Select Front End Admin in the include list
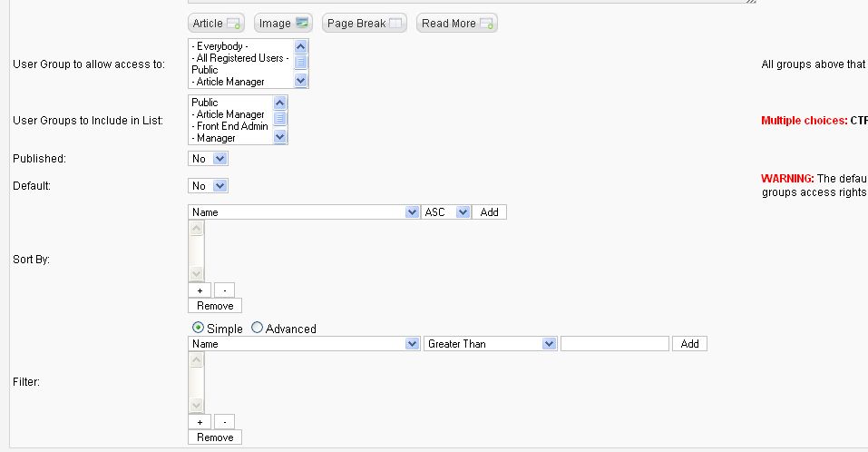The image size is (868, 452). pyautogui.click(x=229, y=126)
